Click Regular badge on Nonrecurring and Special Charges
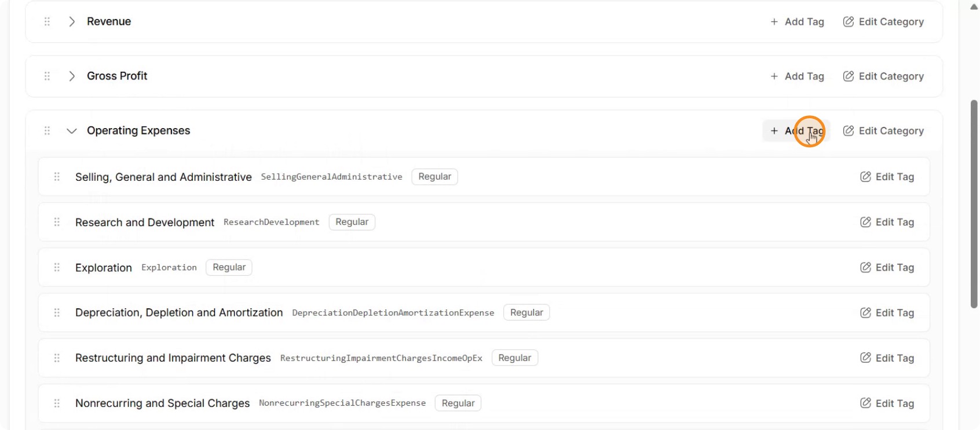Screen dimensions: 980x430 458,403
